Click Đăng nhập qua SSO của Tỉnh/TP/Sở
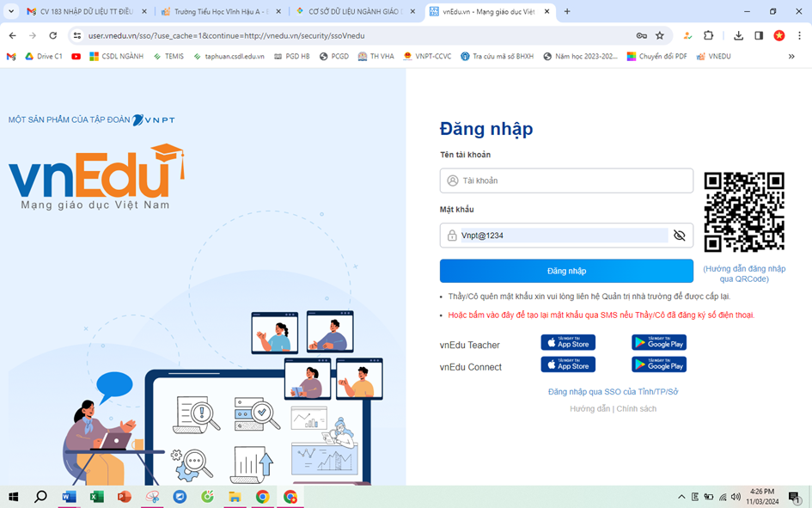 pyautogui.click(x=614, y=391)
